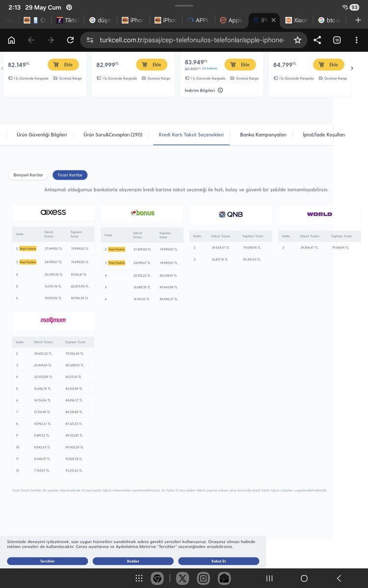Open Banka Kampanyaları tab
Image resolution: width=368 pixels, height=588 pixels.
(263, 134)
